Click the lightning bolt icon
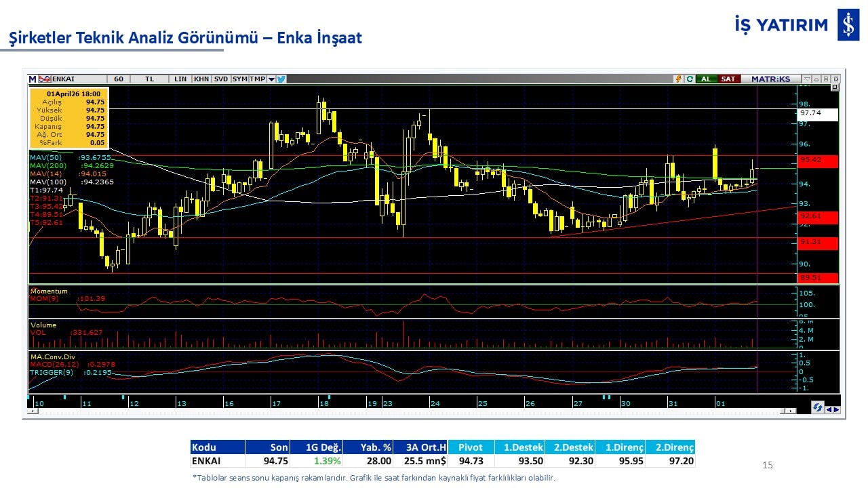Image resolution: width=868 pixels, height=488 pixels. 677,79
